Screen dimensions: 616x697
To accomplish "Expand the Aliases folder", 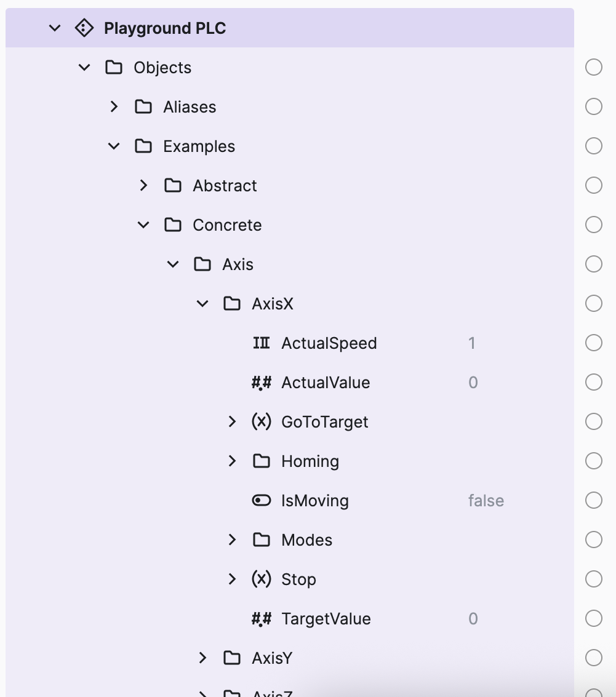I will [x=114, y=107].
